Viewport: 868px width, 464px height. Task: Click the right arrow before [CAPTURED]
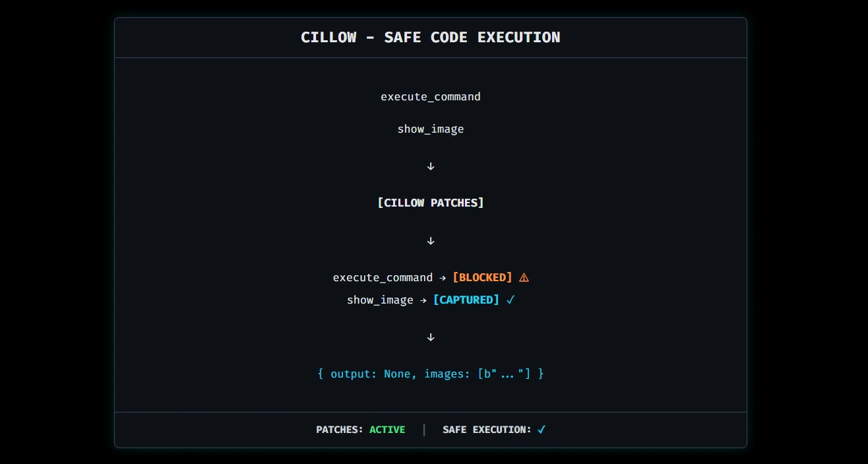click(423, 300)
